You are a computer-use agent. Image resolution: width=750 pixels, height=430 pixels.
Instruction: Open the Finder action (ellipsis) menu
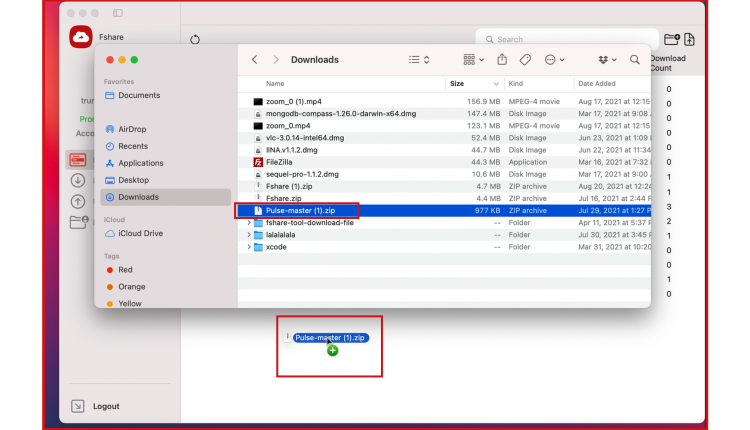pos(554,59)
